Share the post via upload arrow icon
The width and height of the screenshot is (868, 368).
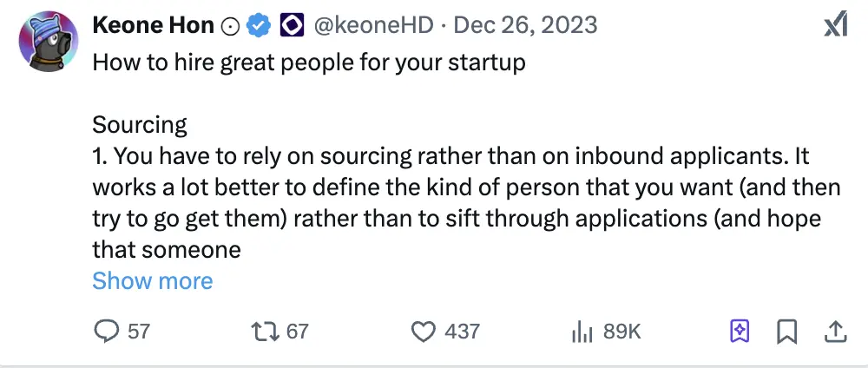[x=835, y=331]
